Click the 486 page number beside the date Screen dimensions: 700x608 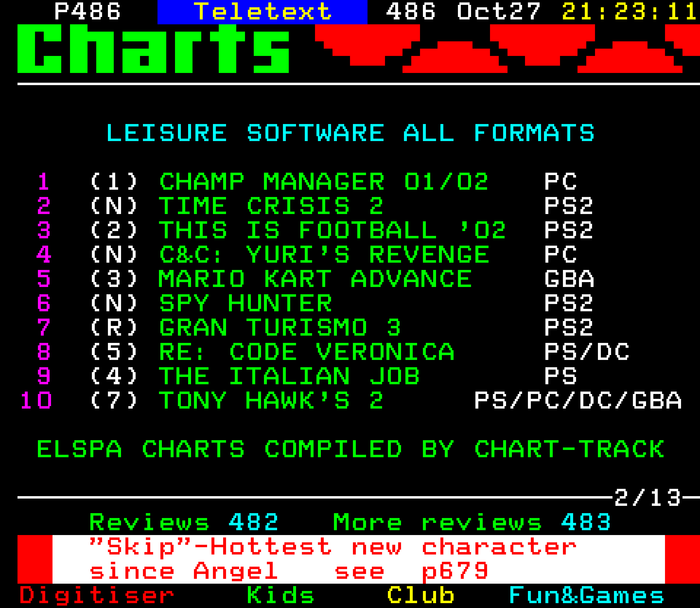(411, 11)
